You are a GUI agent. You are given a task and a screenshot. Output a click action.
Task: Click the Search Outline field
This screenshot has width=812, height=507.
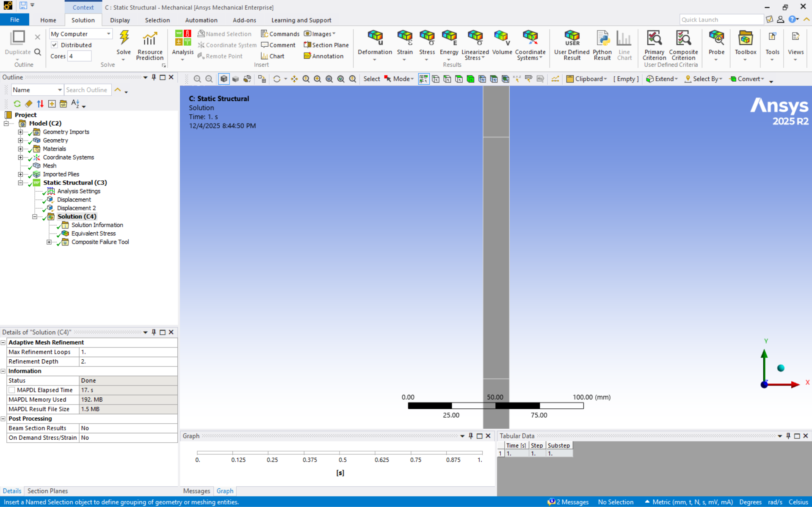[87, 90]
